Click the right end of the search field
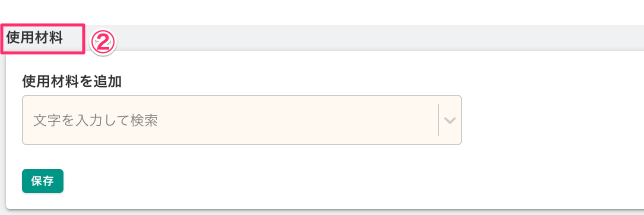The width and height of the screenshot is (644, 215). click(x=425, y=120)
